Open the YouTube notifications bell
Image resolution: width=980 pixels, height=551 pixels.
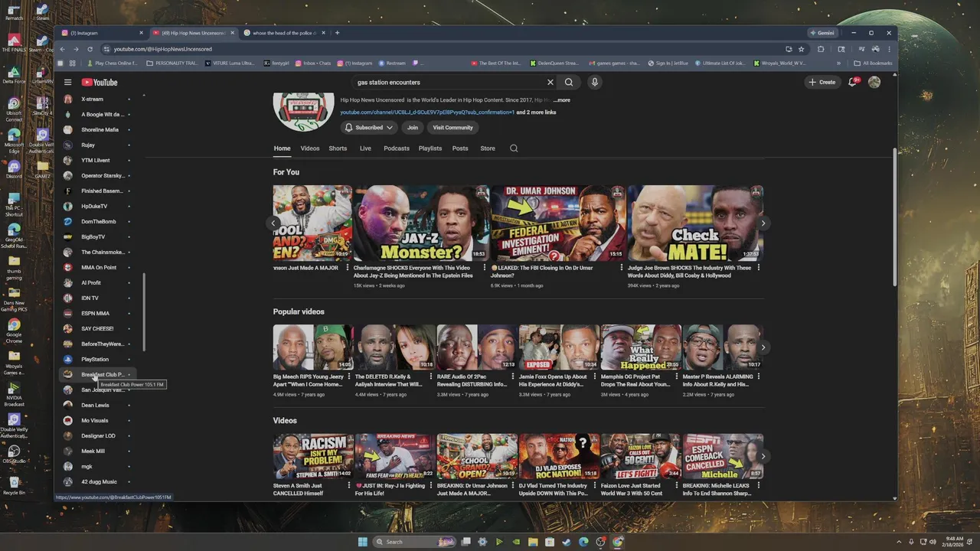pyautogui.click(x=853, y=82)
